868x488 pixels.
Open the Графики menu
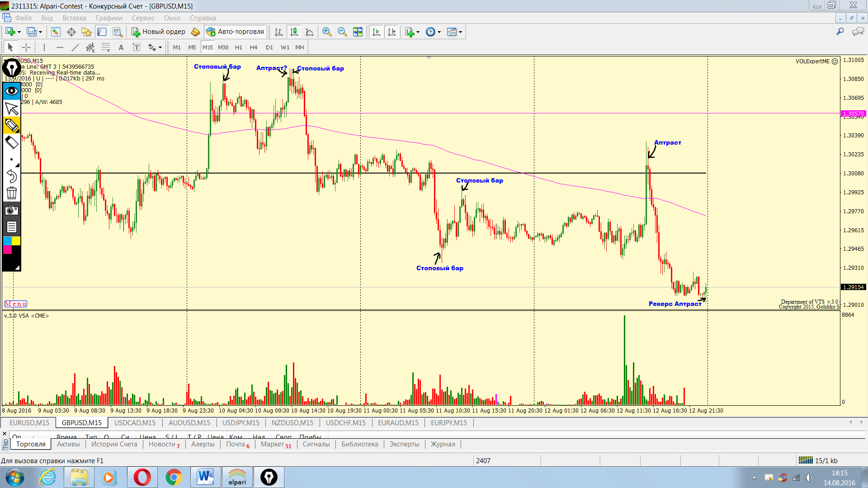point(109,18)
